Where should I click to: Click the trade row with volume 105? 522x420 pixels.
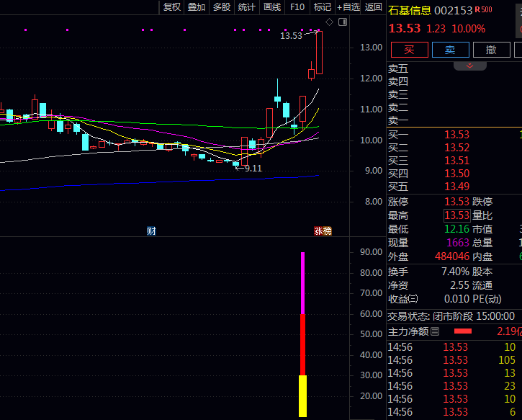(x=454, y=360)
